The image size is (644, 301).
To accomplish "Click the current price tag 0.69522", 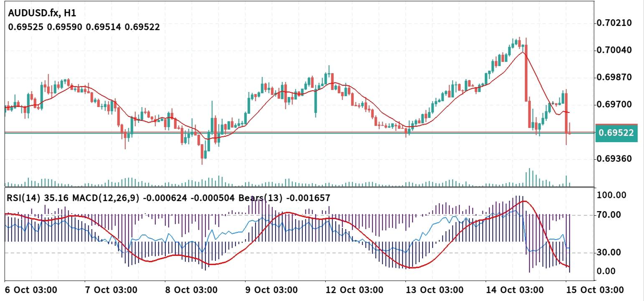I will coord(616,133).
